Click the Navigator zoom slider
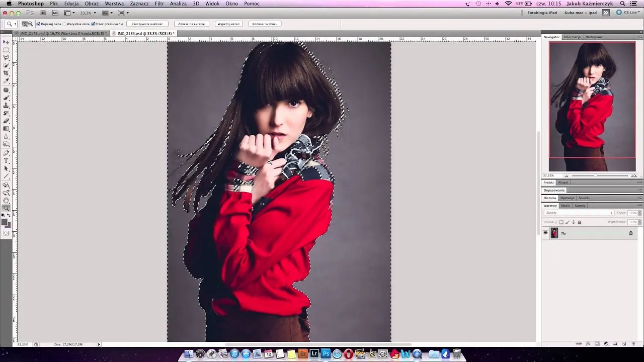This screenshot has width=644, height=362. coord(599,175)
